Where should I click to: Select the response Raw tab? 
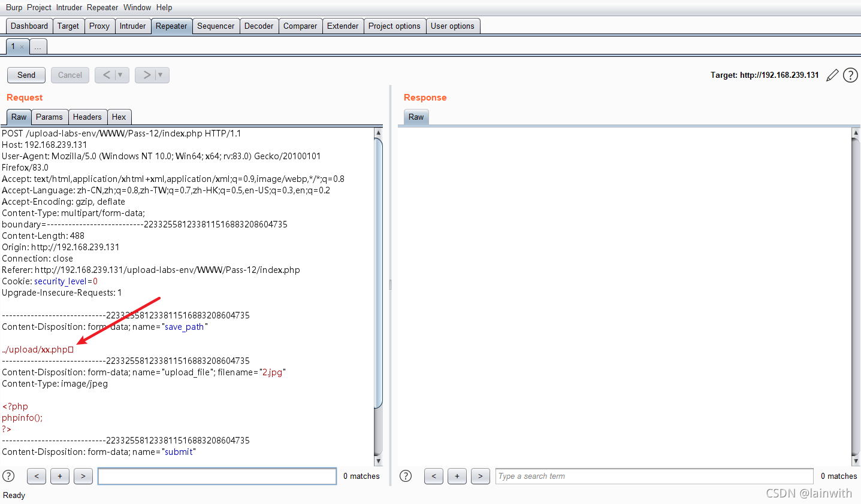tap(416, 117)
